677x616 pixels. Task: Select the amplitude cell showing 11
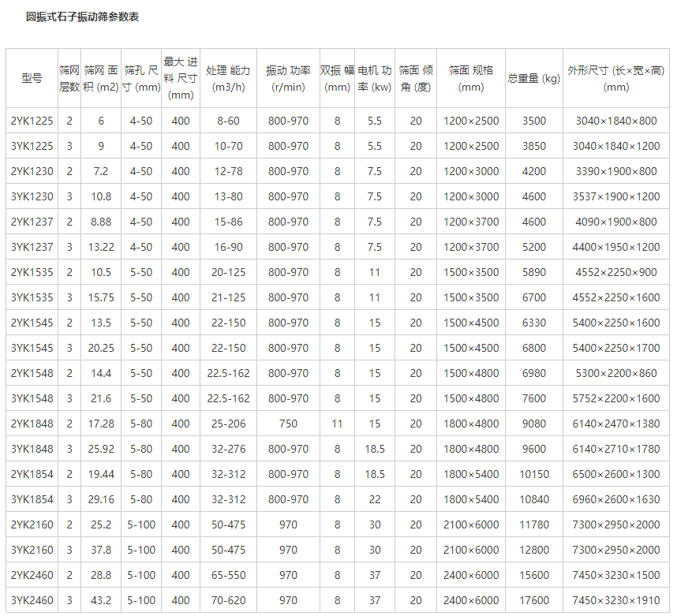coord(337,424)
